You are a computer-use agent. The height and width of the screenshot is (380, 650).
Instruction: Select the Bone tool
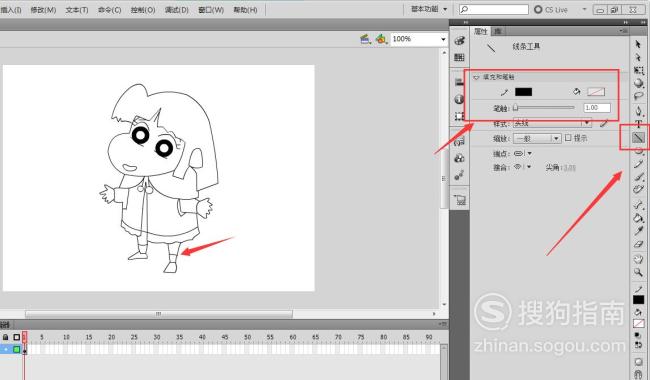pos(638,205)
